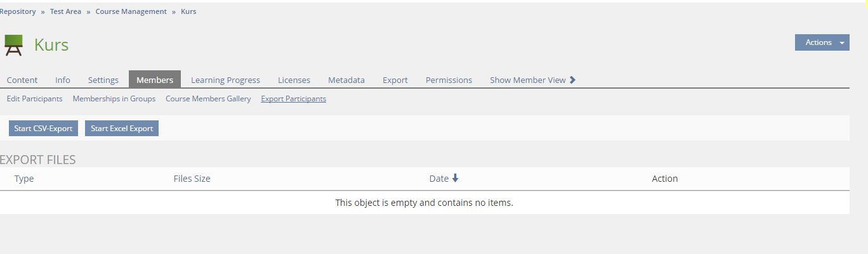Switch to the Metadata tab
The width and height of the screenshot is (868, 254).
tap(346, 80)
